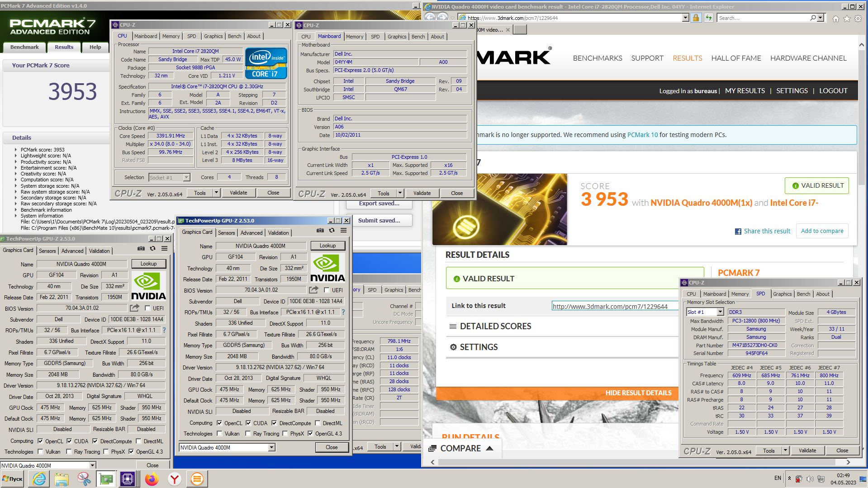This screenshot has height=488, width=868.
Task: Click the IE horizontal scrollbar left arrow
Action: [x=432, y=462]
